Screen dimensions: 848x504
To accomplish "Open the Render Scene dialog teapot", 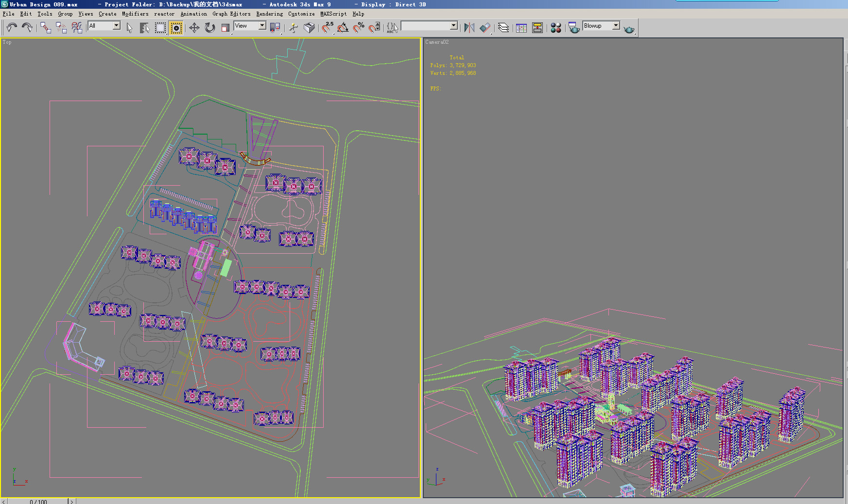I will (x=574, y=28).
